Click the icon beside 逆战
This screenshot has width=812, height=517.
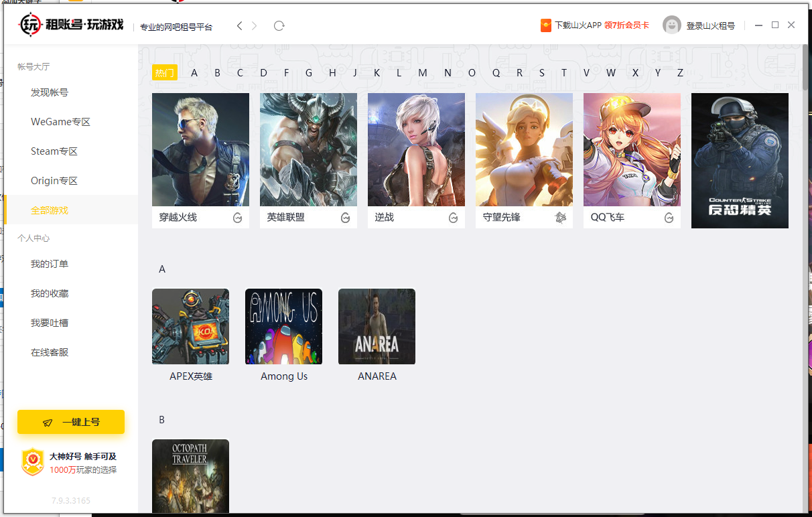click(x=453, y=218)
